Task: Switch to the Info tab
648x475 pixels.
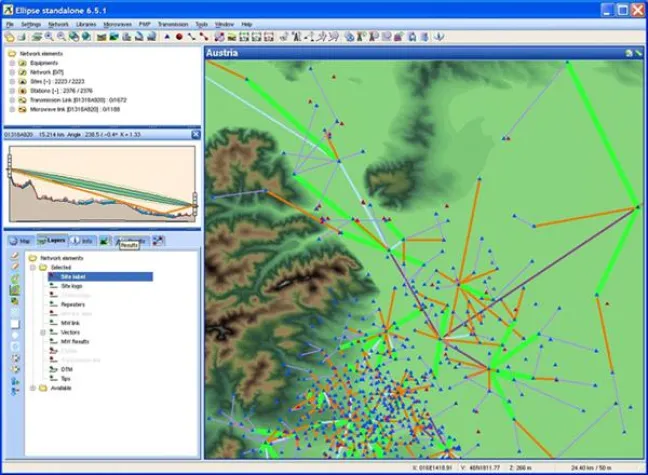Action: click(x=81, y=241)
